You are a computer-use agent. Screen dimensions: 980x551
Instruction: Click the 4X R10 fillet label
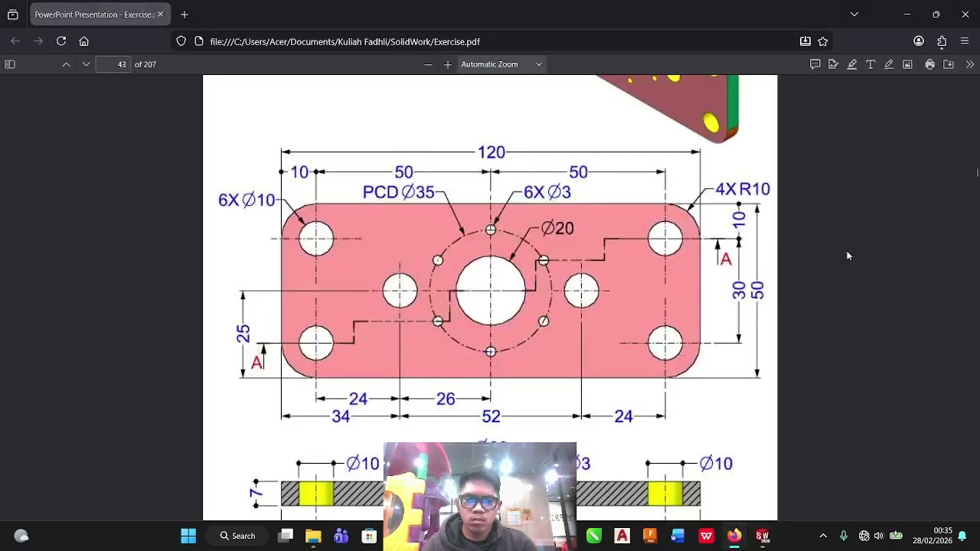click(x=743, y=189)
